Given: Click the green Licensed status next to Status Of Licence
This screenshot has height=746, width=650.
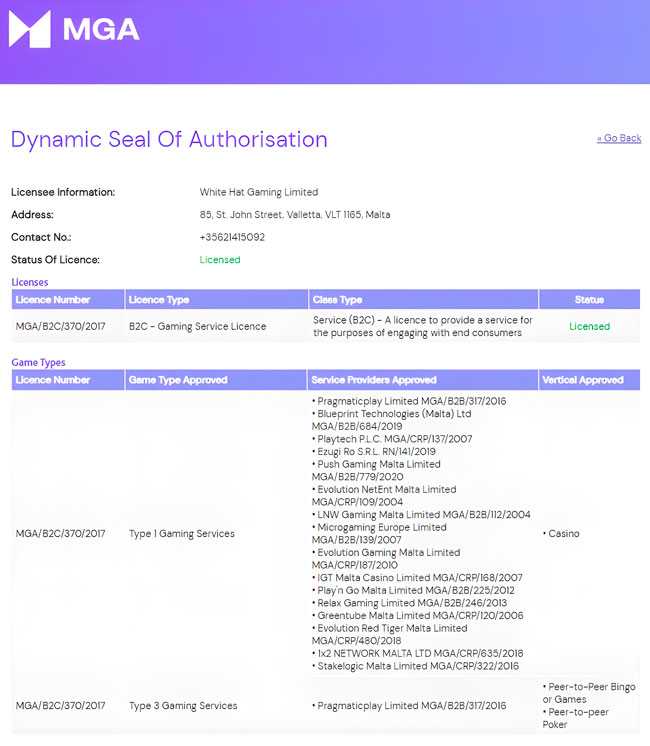Looking at the screenshot, I should pyautogui.click(x=220, y=260).
